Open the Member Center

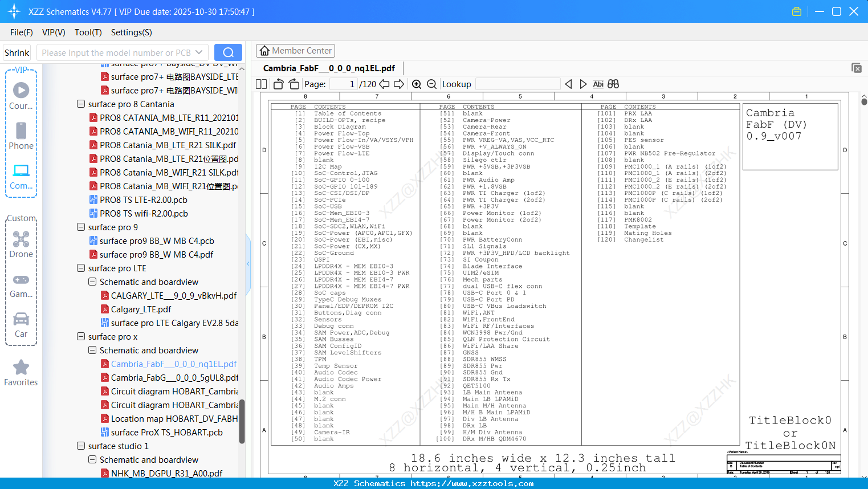tap(295, 51)
